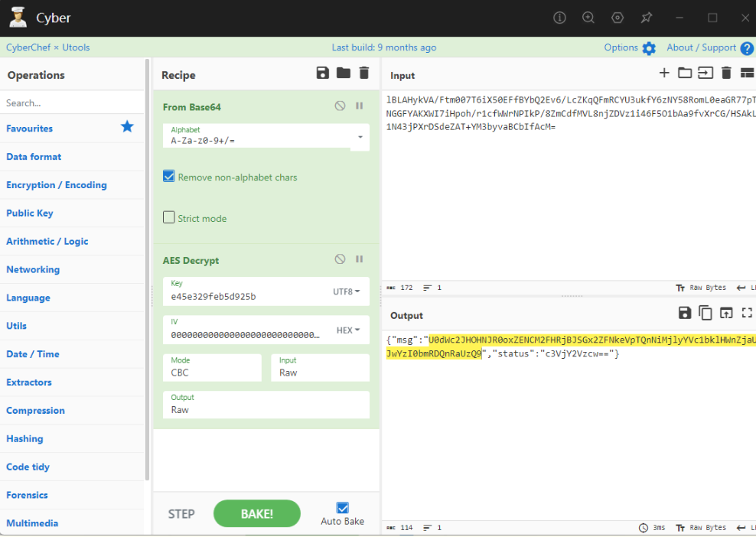Open folder as input using the folder icon
The image size is (756, 537).
coord(685,73)
